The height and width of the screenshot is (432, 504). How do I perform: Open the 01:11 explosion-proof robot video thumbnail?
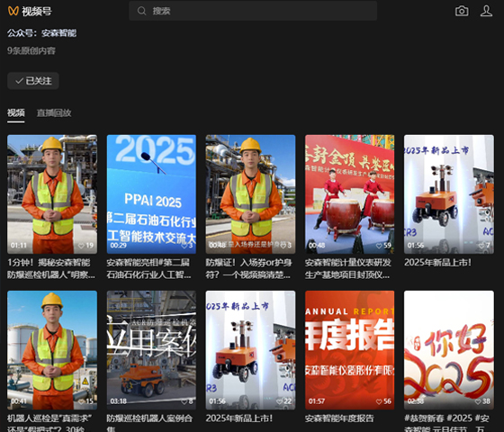(x=52, y=194)
